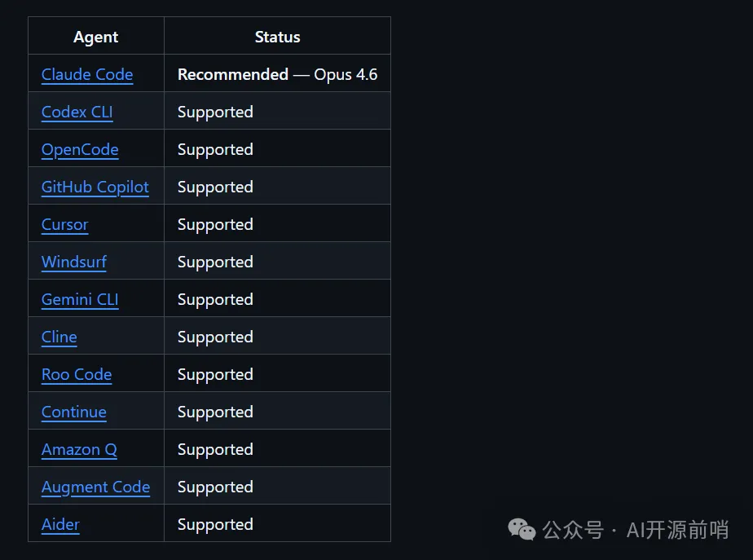Go to the Gemini CLI link

(80, 299)
